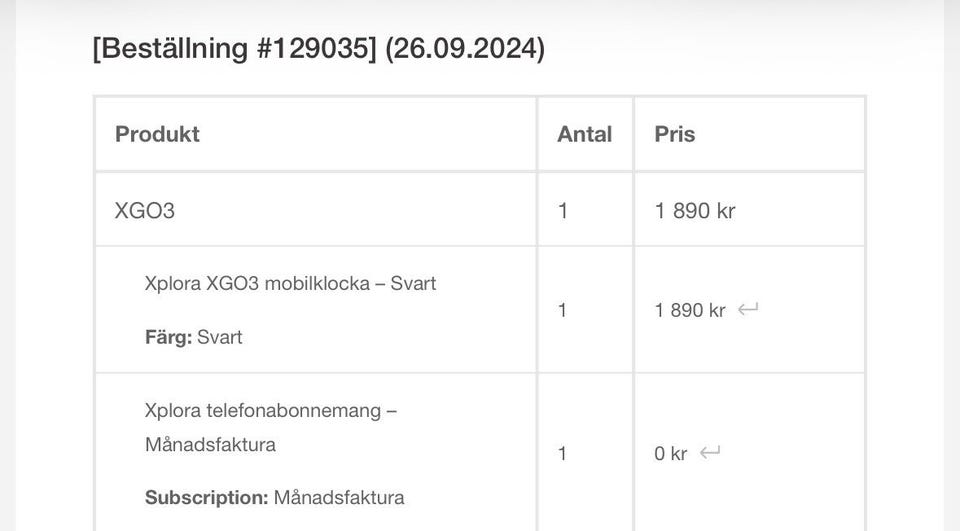Screen dimensions: 960x531
Task: Click the 0 kr subscription price
Action: tap(670, 453)
